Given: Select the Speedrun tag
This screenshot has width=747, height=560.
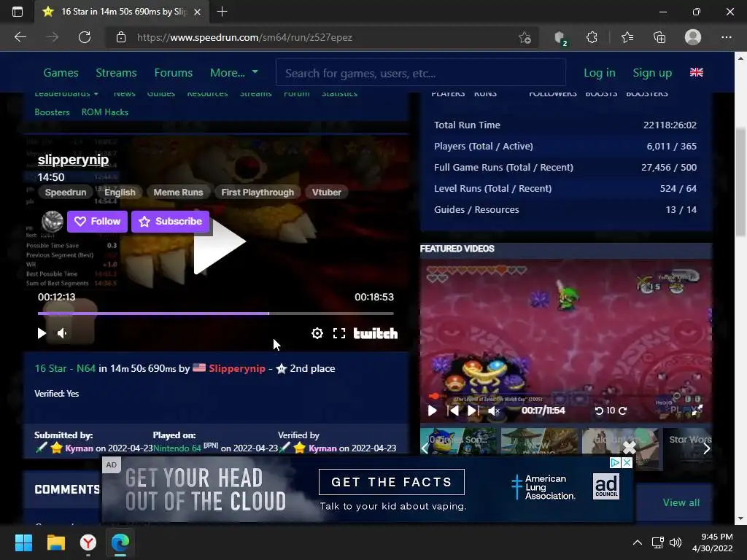Looking at the screenshot, I should tap(66, 192).
